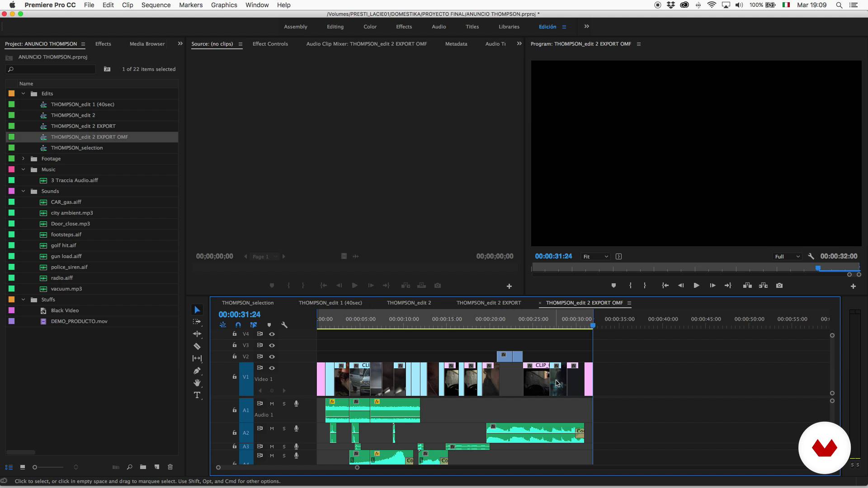Screen dimensions: 868x488
Task: Expand the Footage bin
Action: (23, 159)
